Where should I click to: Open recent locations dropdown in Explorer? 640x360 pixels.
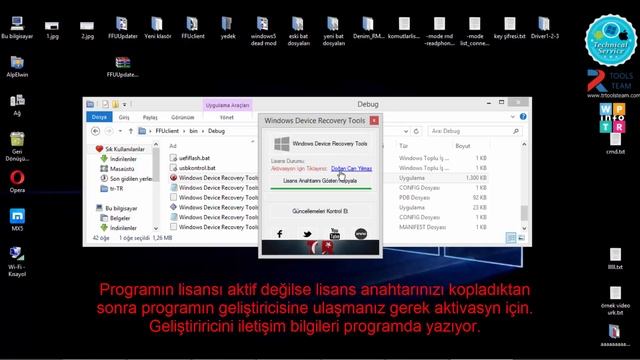[x=120, y=131]
